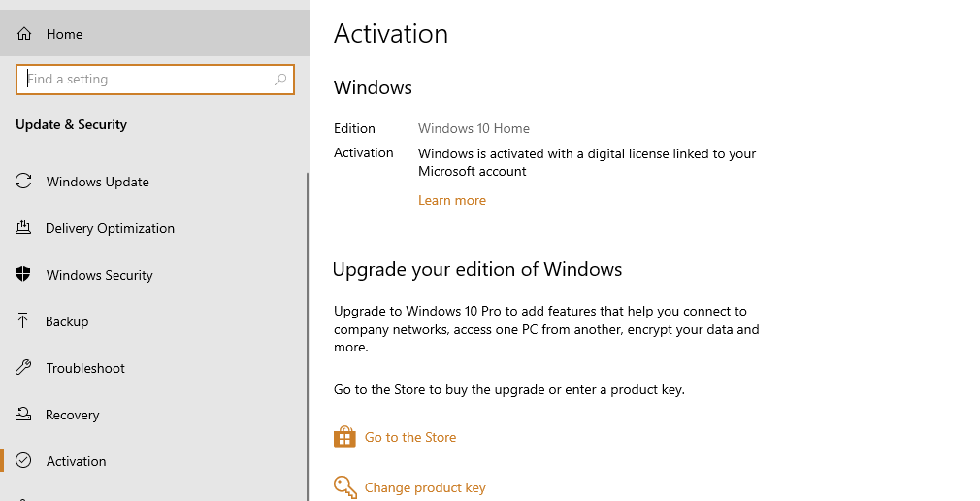Click the Backup arrow icon
980x501 pixels.
click(23, 320)
